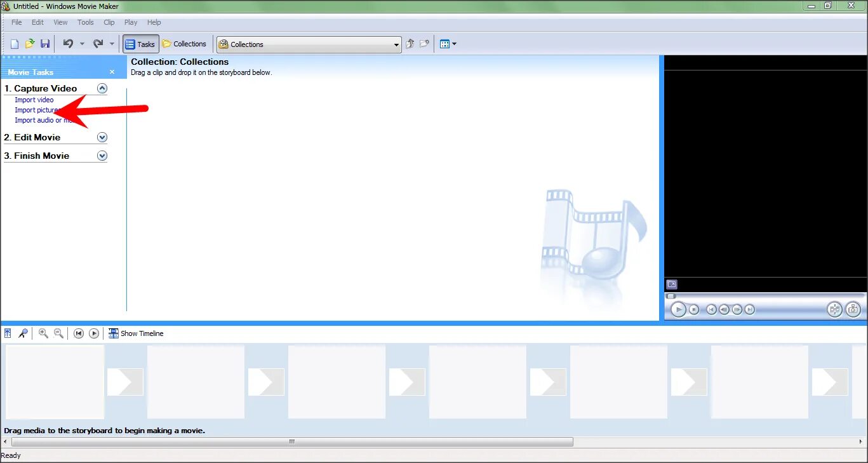This screenshot has width=868, height=463.
Task: Toggle the Tasks pane button
Action: point(140,43)
